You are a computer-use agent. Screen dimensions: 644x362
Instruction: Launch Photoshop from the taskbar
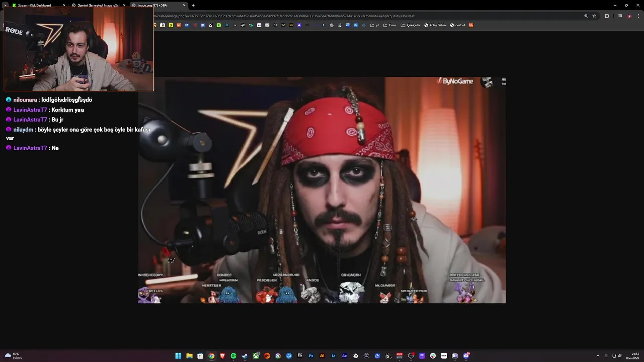point(311,356)
